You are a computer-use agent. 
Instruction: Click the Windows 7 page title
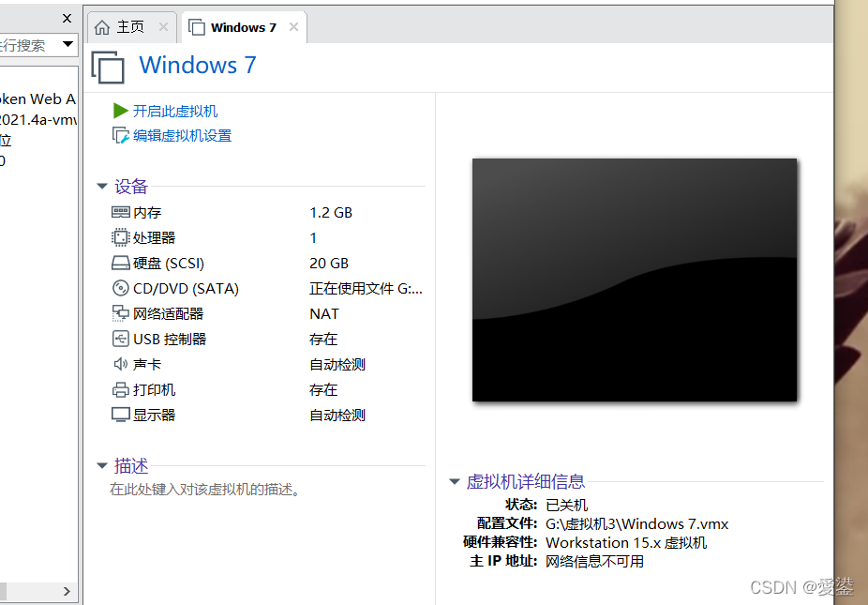(198, 65)
